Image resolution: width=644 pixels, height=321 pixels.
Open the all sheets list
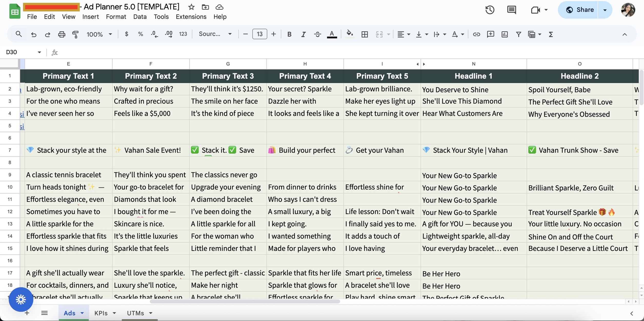pos(44,313)
